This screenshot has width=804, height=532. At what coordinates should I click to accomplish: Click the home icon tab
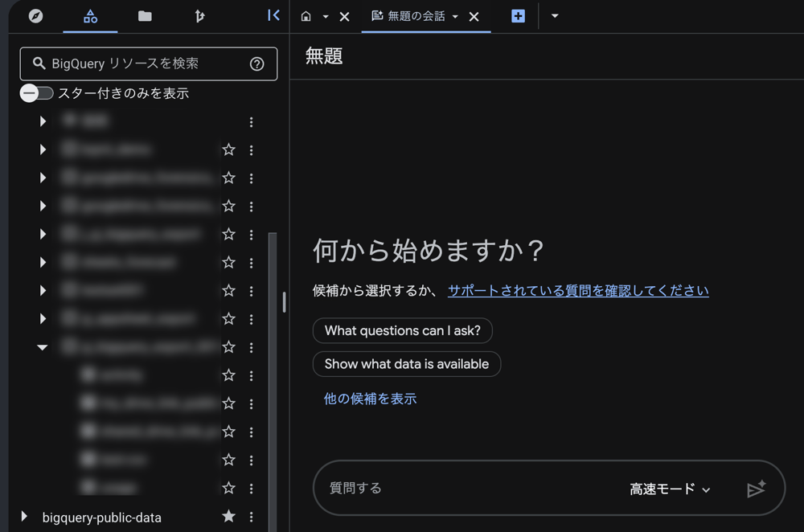click(306, 16)
